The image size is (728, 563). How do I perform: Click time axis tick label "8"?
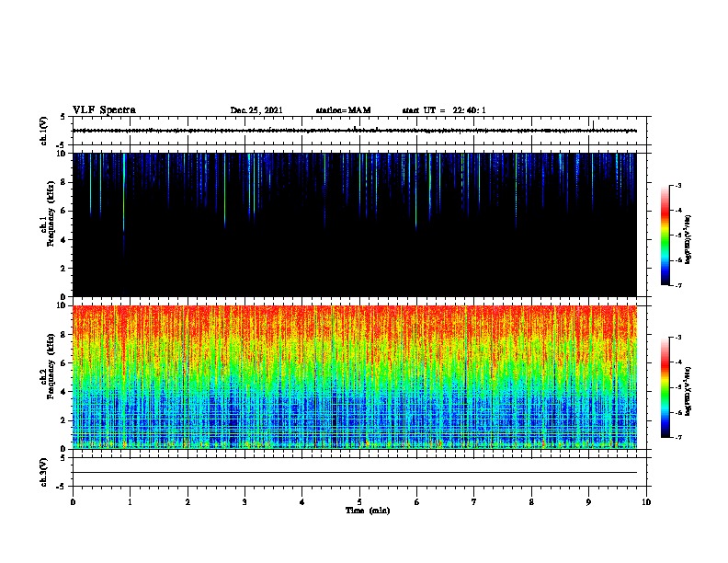tap(531, 502)
